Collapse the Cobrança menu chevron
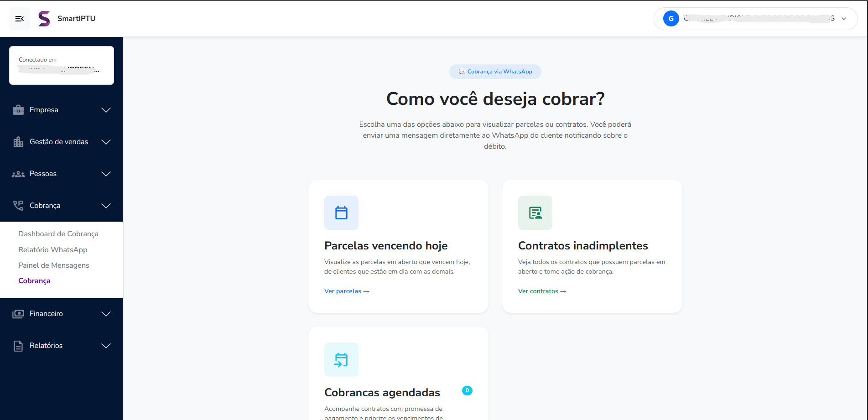Screen dimensions: 868x420 tap(106, 206)
